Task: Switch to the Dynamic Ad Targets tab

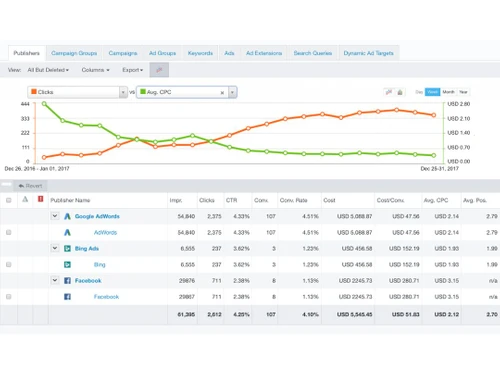Action: (x=368, y=53)
